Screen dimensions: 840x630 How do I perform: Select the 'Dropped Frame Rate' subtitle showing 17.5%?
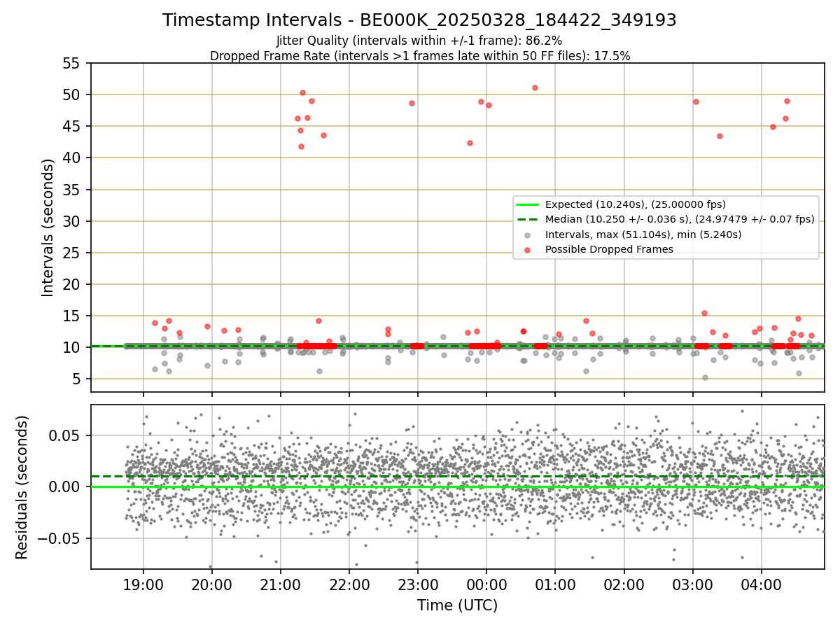(x=419, y=56)
